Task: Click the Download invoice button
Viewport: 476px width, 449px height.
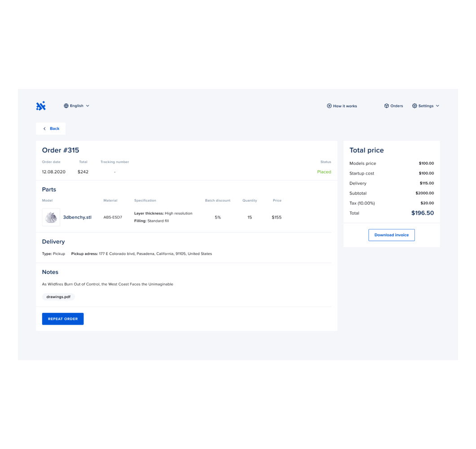Action: click(391, 235)
